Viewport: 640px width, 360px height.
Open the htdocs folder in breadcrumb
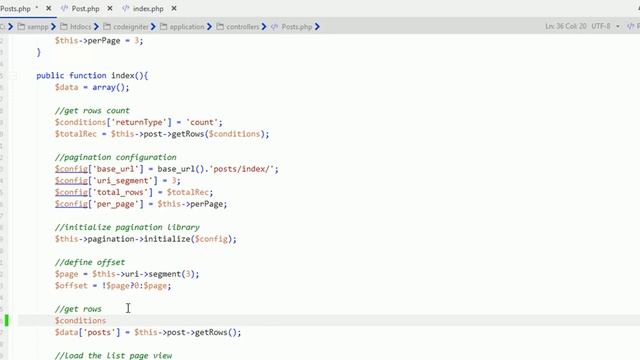click(x=80, y=27)
